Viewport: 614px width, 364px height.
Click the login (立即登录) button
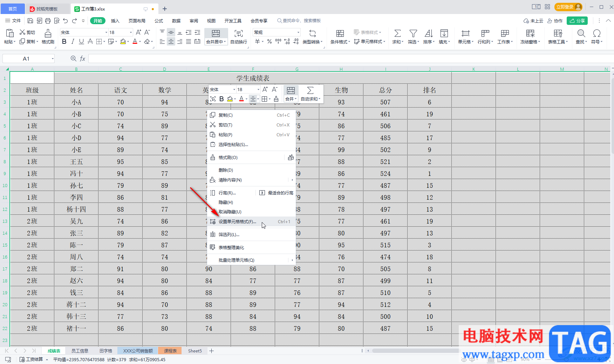pyautogui.click(x=568, y=7)
